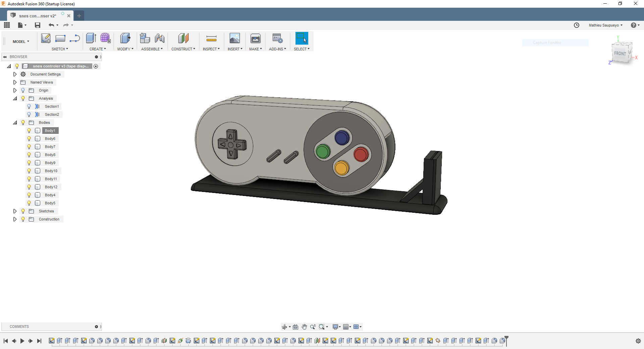Viewport: 644px width, 349px height.
Task: Open the MODIFY menu
Action: click(x=125, y=49)
